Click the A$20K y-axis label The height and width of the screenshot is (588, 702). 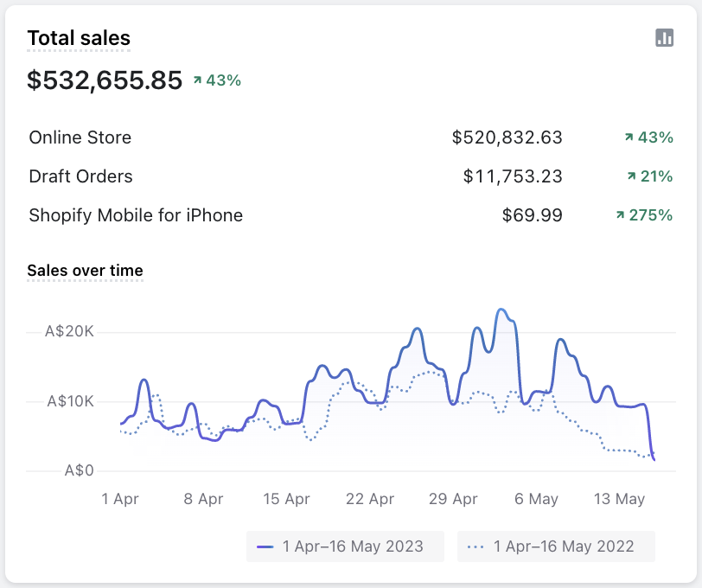tap(70, 332)
